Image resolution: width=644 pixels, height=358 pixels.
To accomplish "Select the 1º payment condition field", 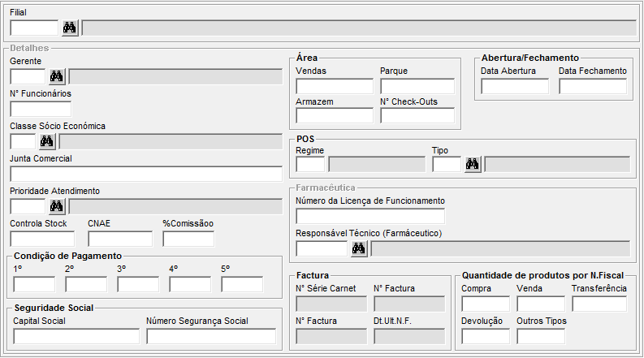I will (34, 284).
